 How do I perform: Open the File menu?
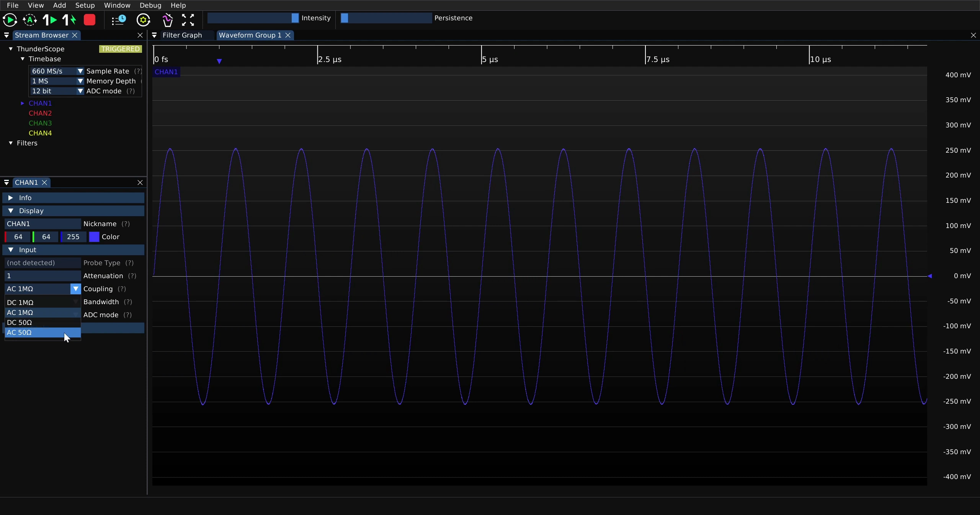click(13, 5)
